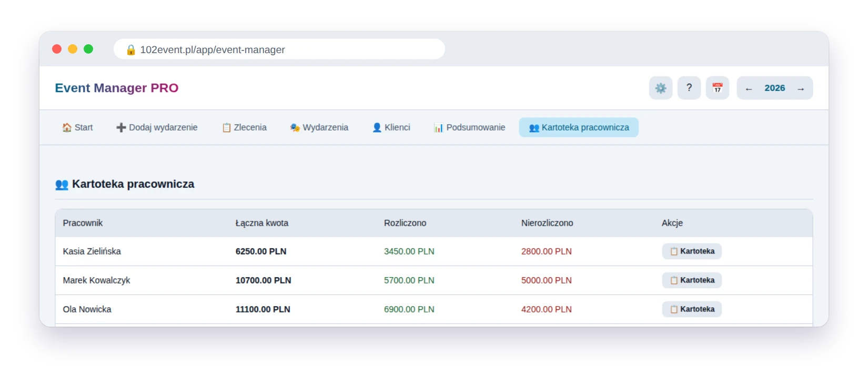Open the Podsumowanie tab
This screenshot has width=868, height=374.
(x=469, y=127)
